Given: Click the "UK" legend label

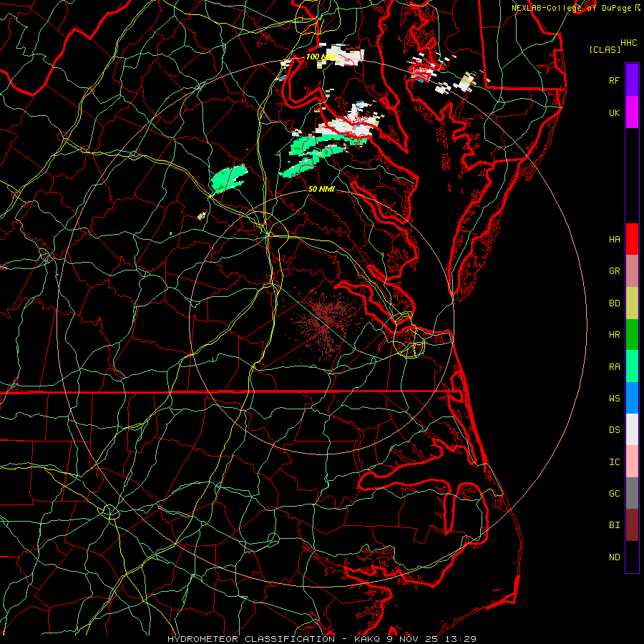Looking at the screenshot, I should pyautogui.click(x=614, y=112).
